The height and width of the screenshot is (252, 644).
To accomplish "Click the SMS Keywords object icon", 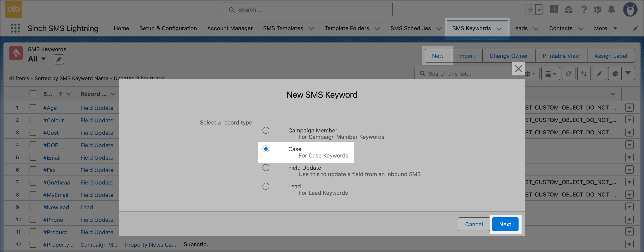I will point(16,53).
